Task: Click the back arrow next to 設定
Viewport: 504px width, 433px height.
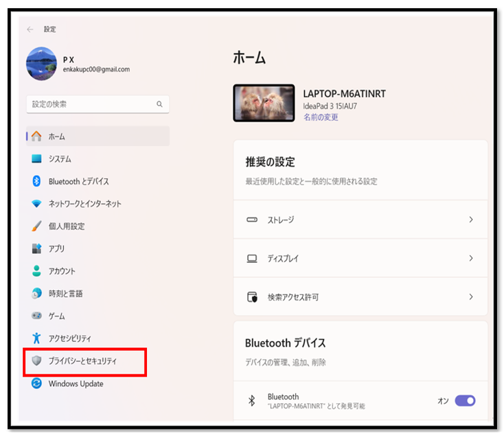Action: pos(30,30)
